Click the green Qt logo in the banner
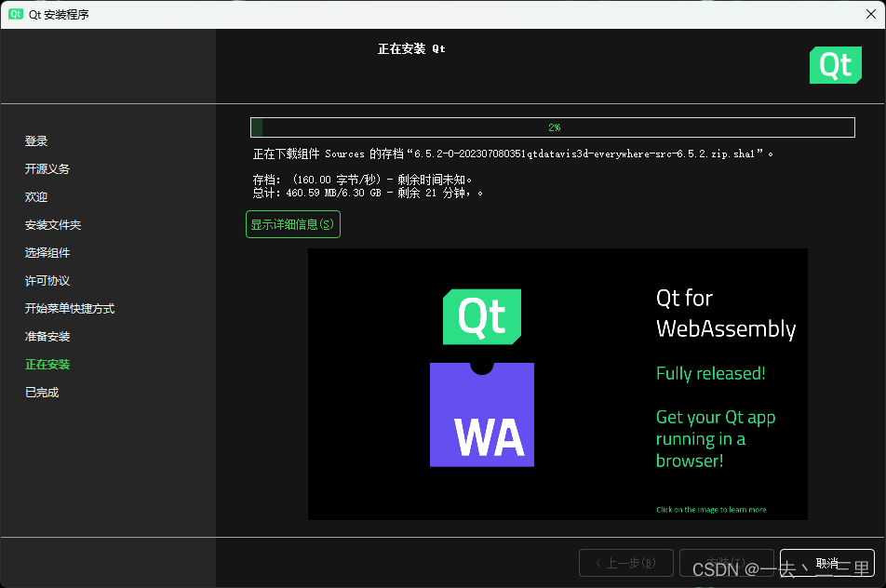The height and width of the screenshot is (588, 886). [481, 316]
